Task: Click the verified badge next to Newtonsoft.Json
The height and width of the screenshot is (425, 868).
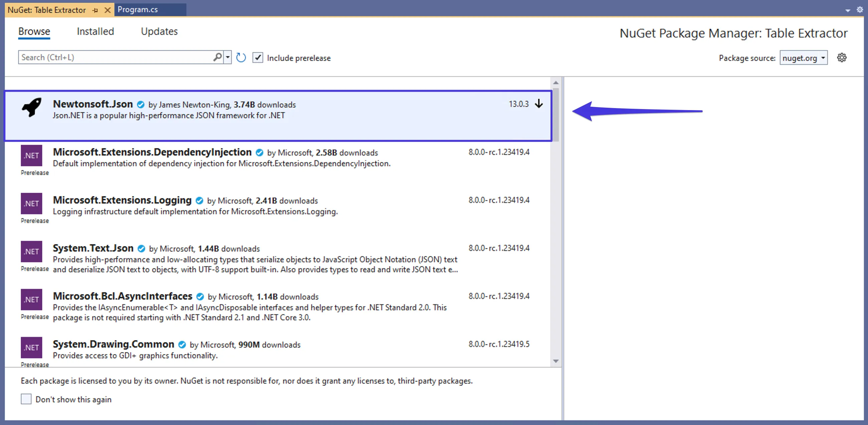Action: 141,104
